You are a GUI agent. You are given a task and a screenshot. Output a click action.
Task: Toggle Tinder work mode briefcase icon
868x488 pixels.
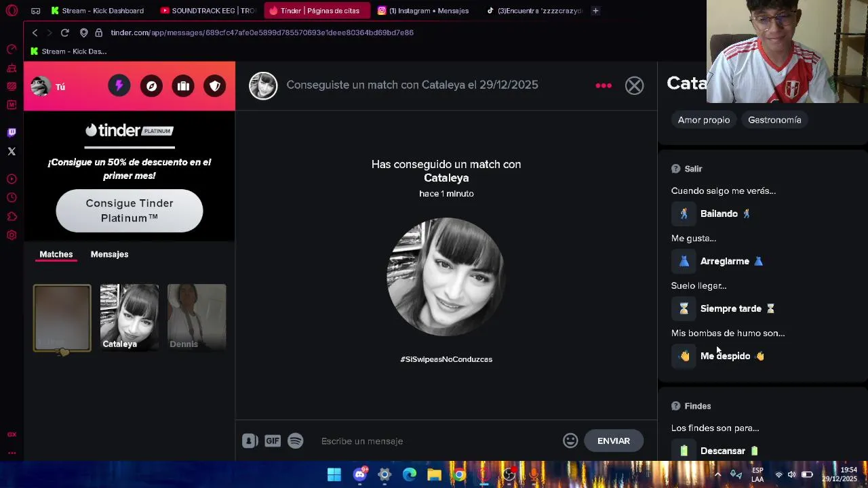(183, 86)
